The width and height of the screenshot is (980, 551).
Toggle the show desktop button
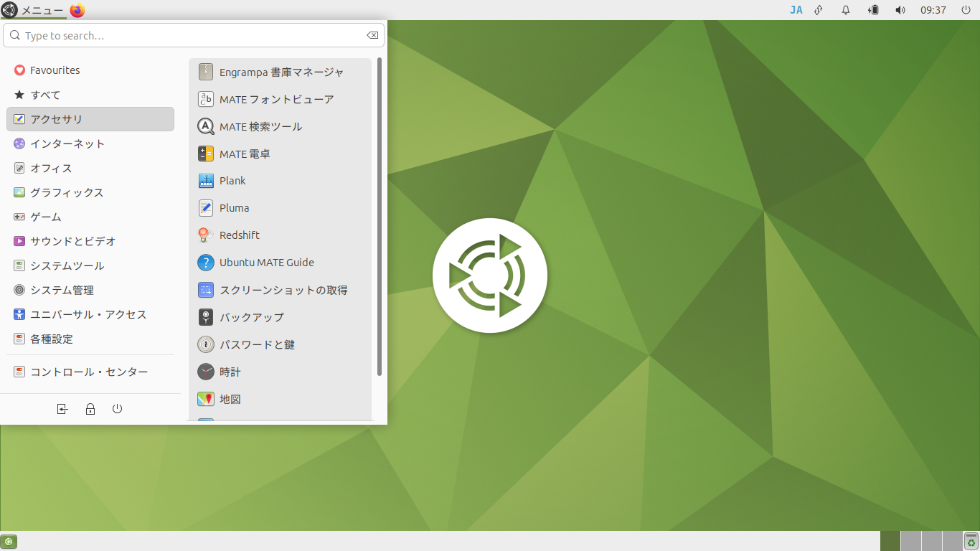pos(9,541)
